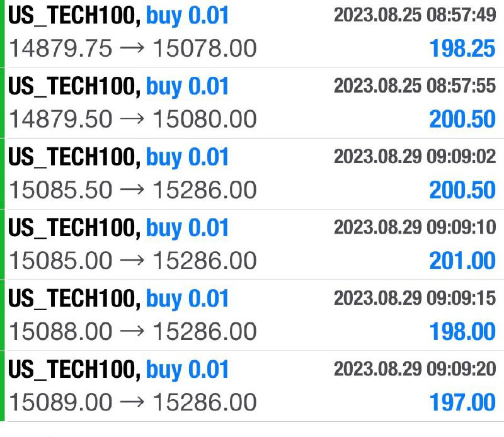The height and width of the screenshot is (437, 504).
Task: Select the 14879.50 → 15080.00 price line
Action: [133, 119]
